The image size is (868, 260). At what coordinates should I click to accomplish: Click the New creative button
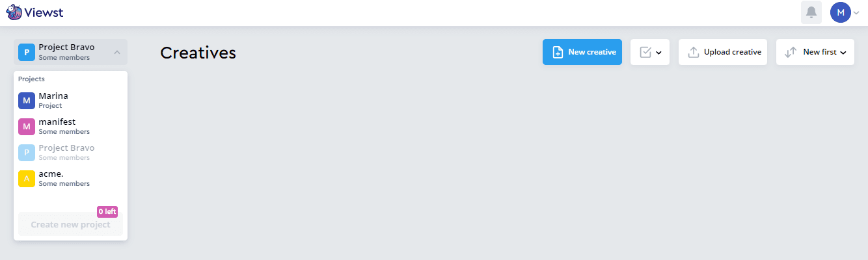[582, 52]
